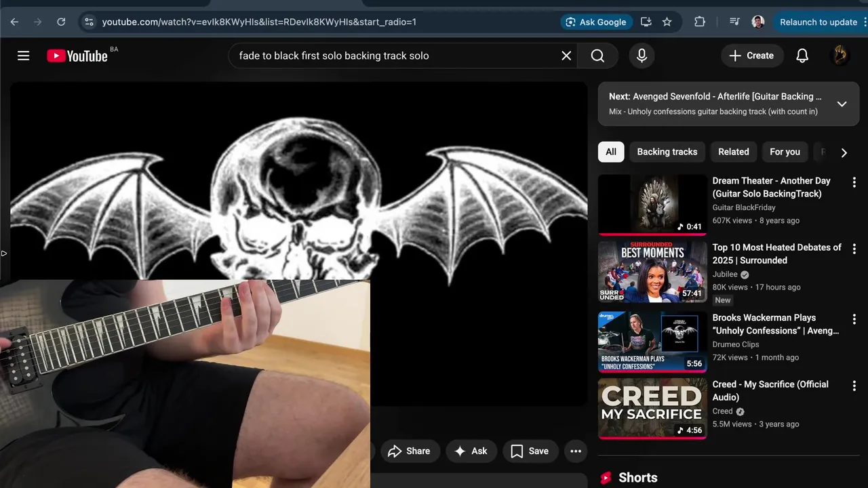
Task: Open the Jubilee channel name
Action: tap(724, 274)
